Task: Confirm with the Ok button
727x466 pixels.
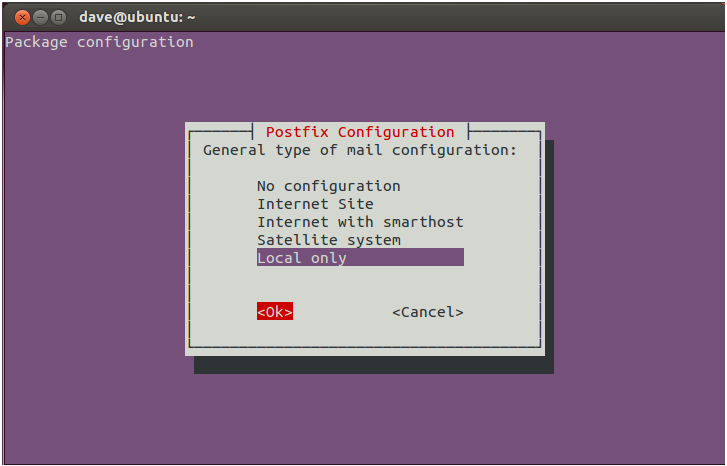Action: (x=275, y=312)
